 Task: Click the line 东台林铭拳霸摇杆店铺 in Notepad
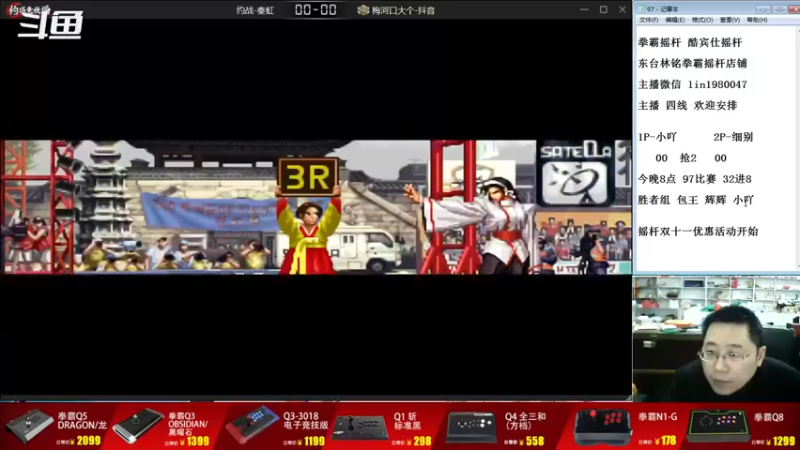pyautogui.click(x=692, y=63)
